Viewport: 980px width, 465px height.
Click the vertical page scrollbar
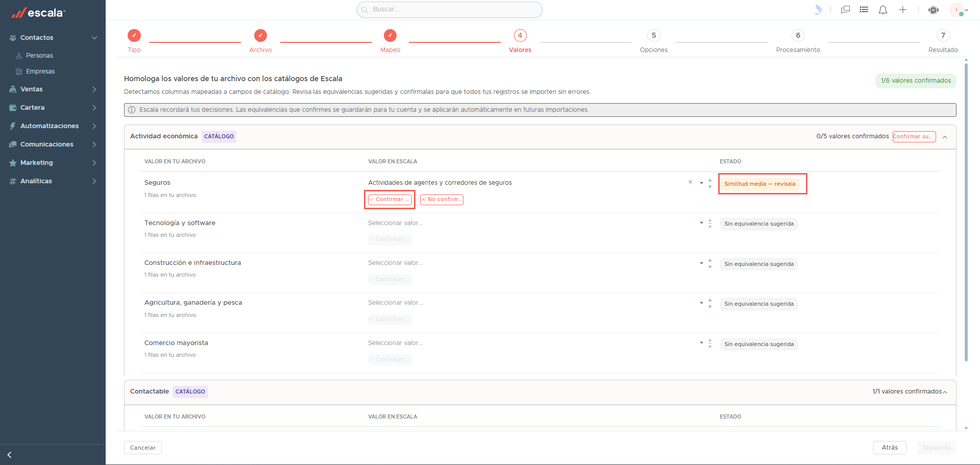(966, 212)
